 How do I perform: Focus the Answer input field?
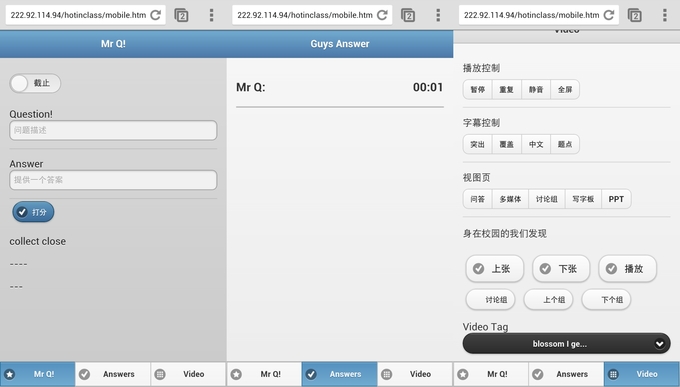(113, 180)
